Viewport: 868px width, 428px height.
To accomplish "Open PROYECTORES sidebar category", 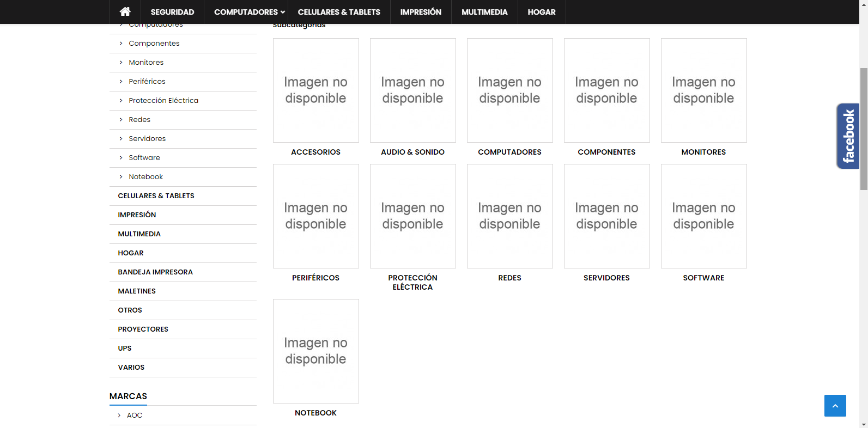I will click(x=143, y=329).
